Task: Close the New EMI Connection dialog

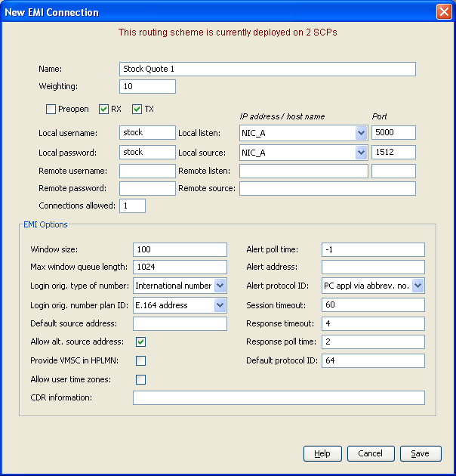Action: coord(444,12)
